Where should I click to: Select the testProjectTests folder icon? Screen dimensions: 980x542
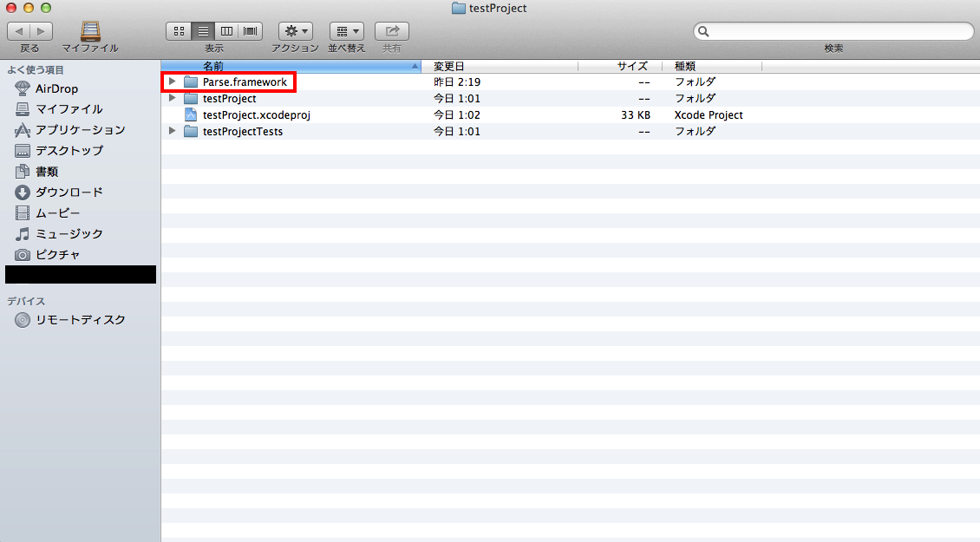pos(191,131)
